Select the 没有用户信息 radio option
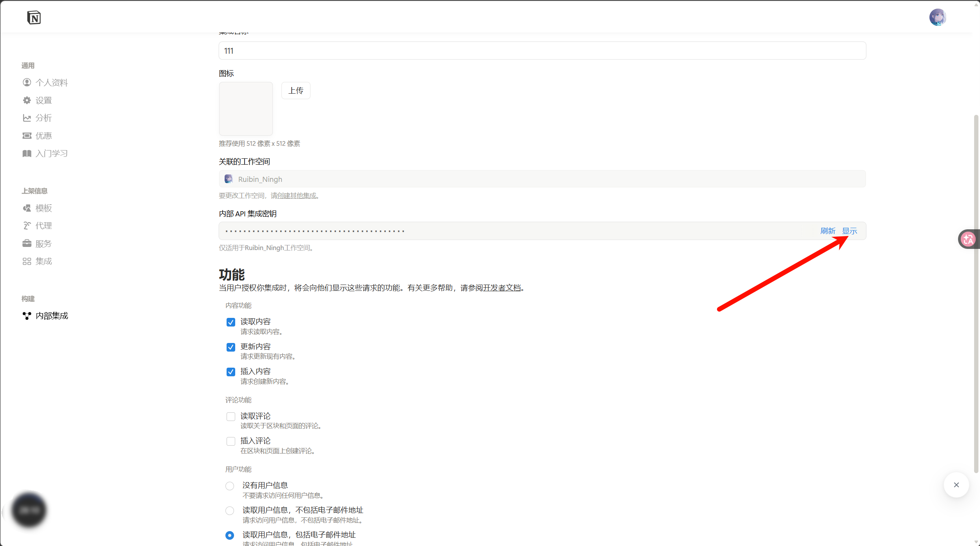 (230, 486)
